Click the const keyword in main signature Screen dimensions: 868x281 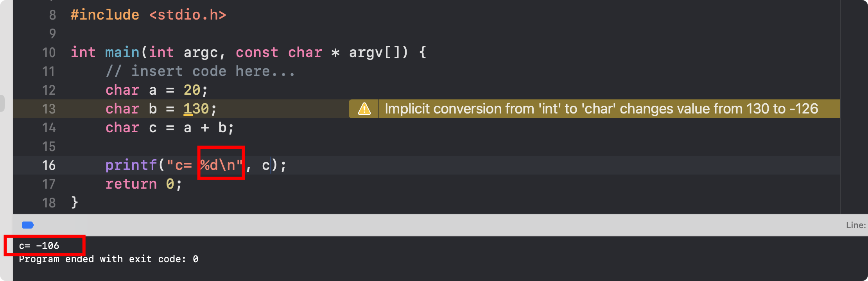[x=257, y=52]
